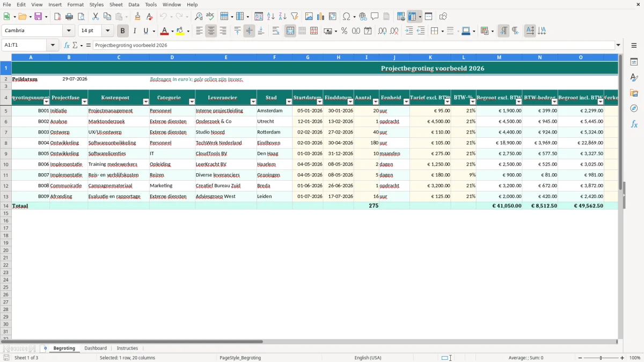Switch to the Instructies sheet tab
644x362 pixels.
click(x=127, y=349)
